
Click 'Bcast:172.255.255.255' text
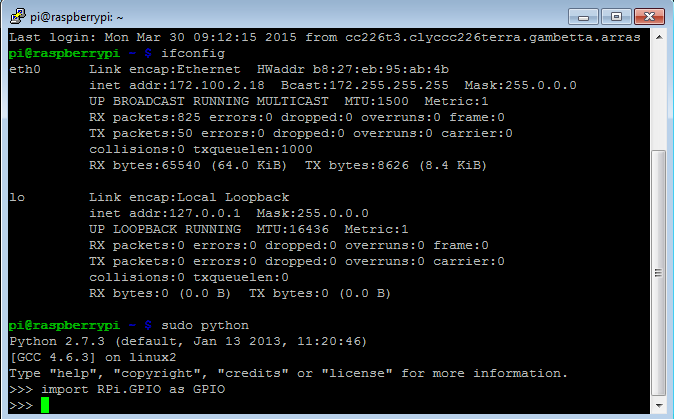(365, 85)
